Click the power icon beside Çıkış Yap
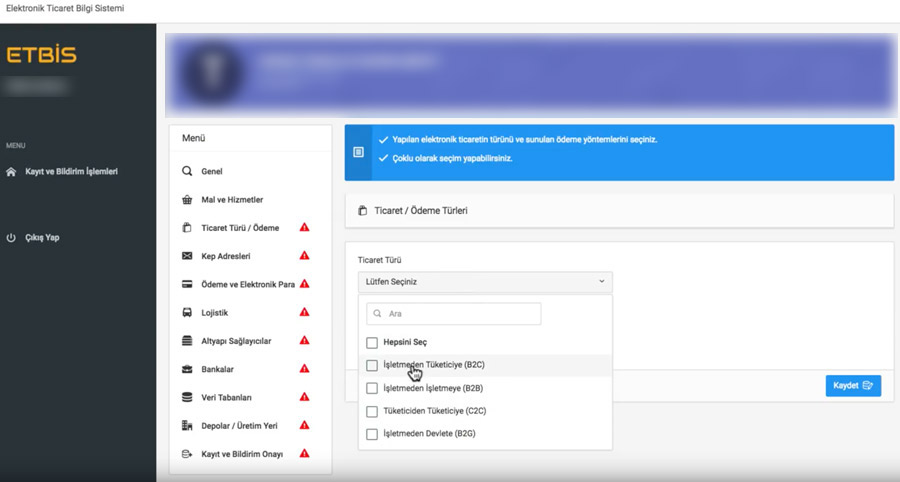The height and width of the screenshot is (482, 900). coord(11,238)
